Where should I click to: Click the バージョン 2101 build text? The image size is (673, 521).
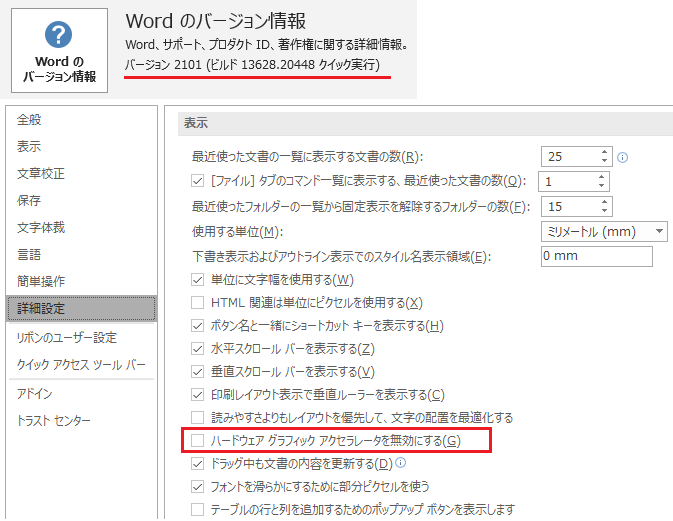(x=252, y=65)
